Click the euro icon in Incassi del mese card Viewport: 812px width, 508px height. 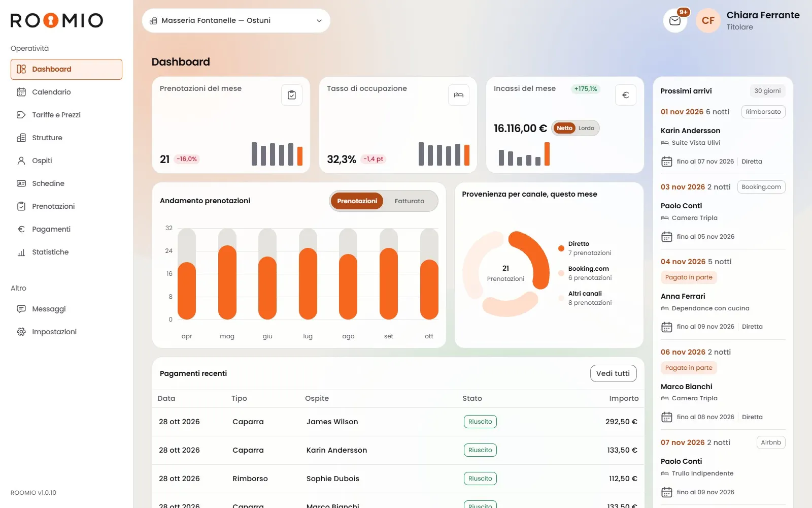(x=626, y=95)
